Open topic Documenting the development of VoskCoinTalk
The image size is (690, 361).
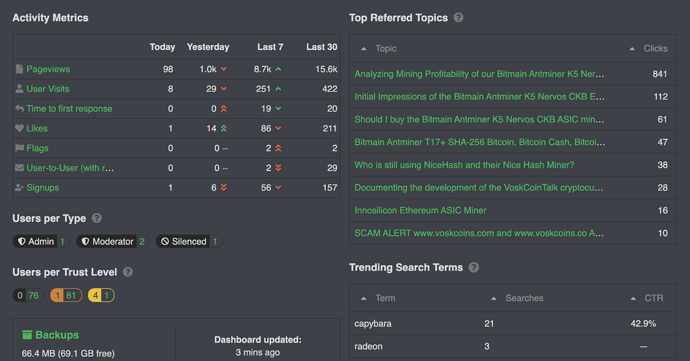tap(479, 188)
